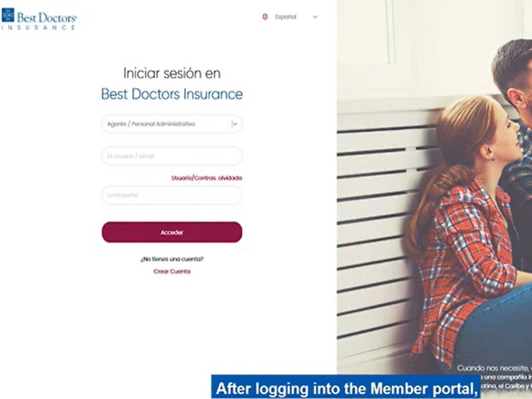Select the Español language label

285,17
